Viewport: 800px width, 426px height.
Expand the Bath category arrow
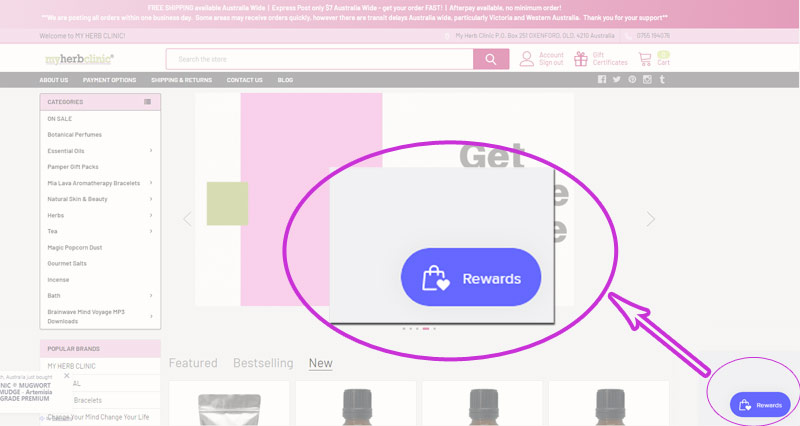(151, 296)
